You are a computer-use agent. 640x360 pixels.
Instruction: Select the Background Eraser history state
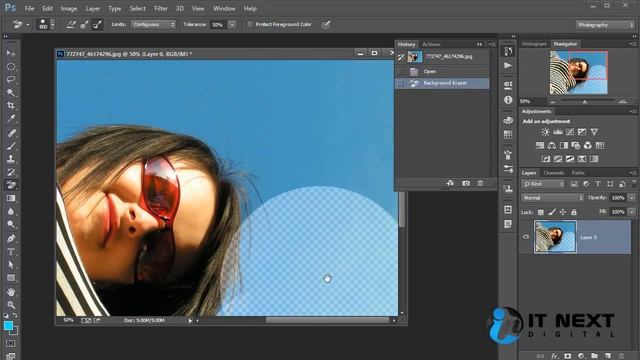coord(443,83)
